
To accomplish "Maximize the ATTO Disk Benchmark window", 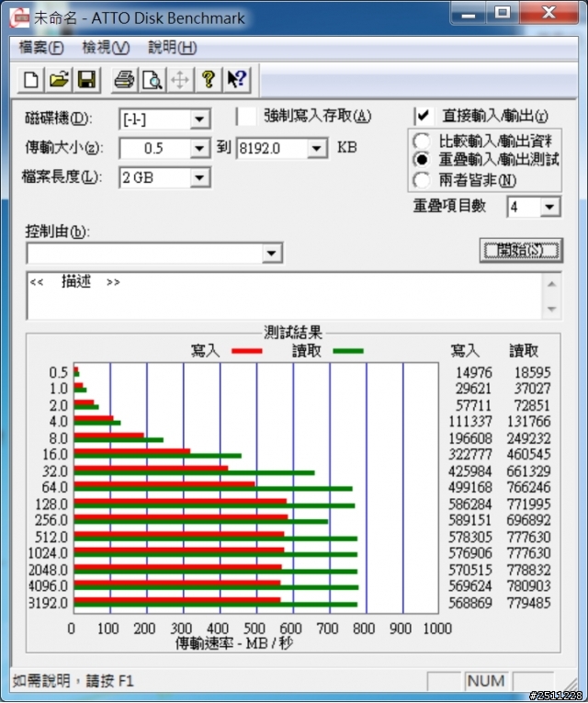I will tap(502, 13).
